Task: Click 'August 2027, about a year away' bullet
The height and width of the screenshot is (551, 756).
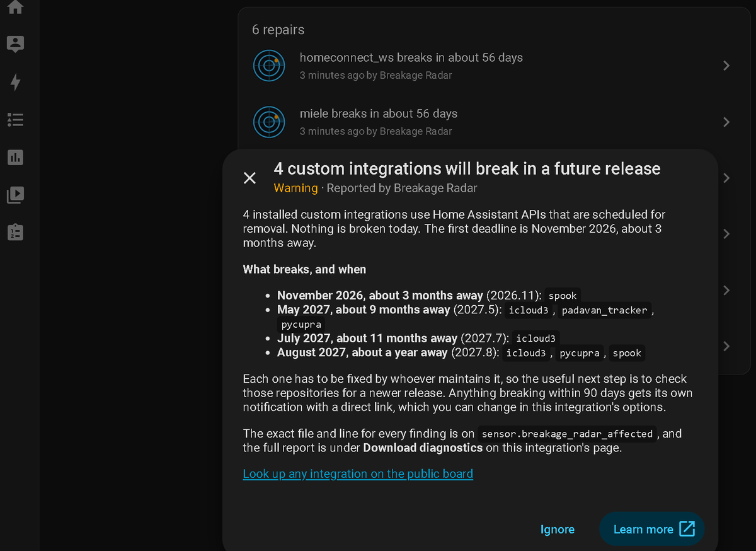Action: pos(363,352)
